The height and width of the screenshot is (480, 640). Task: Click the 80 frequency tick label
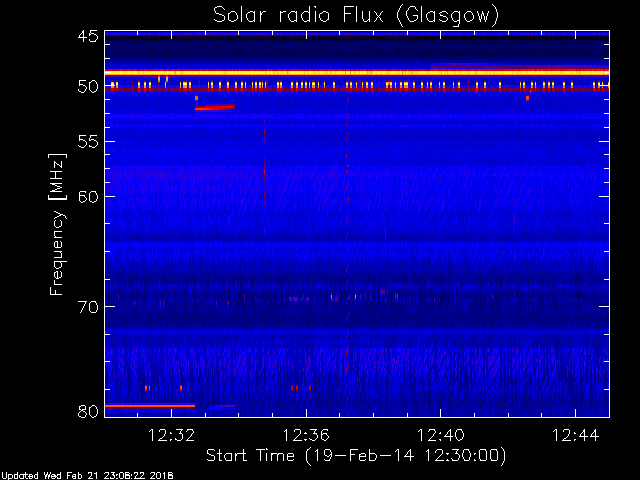[x=88, y=411]
